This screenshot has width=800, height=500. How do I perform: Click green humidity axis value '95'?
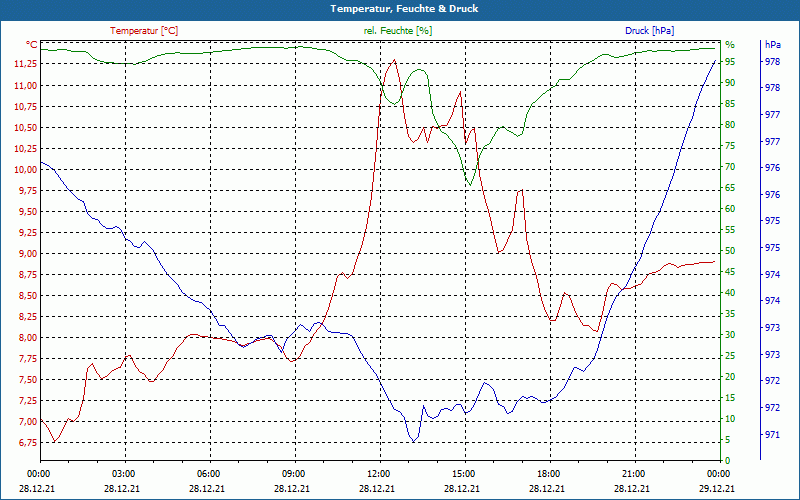pyautogui.click(x=730, y=62)
